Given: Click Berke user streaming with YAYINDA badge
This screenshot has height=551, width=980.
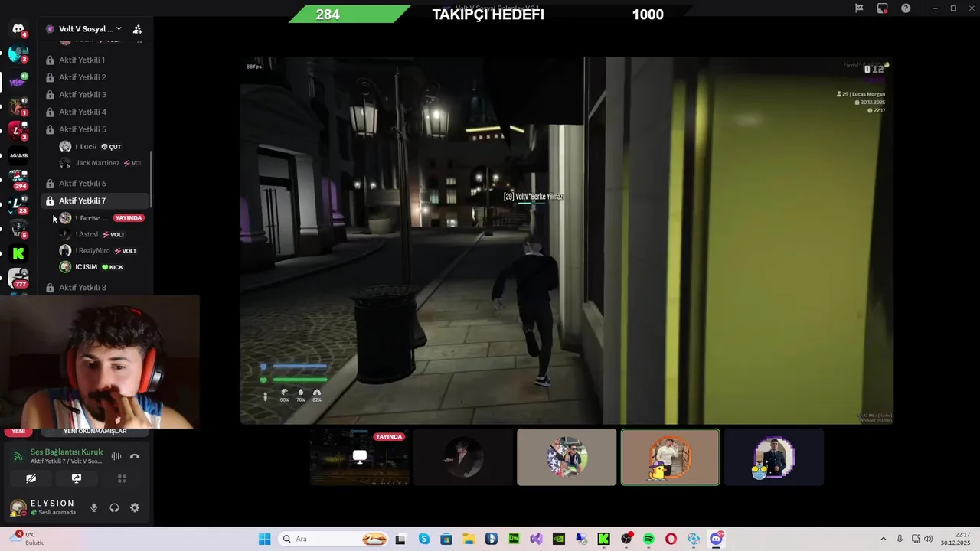Looking at the screenshot, I should click(102, 218).
